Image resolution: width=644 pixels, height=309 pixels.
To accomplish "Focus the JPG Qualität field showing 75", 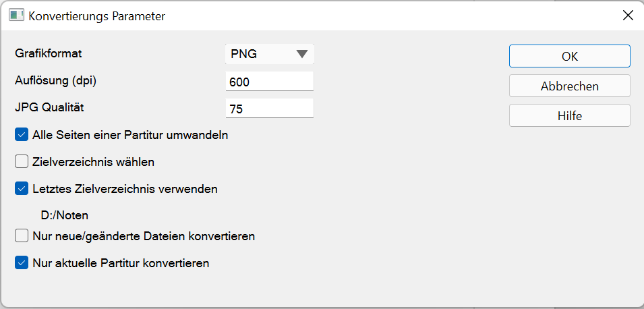I will [x=269, y=109].
